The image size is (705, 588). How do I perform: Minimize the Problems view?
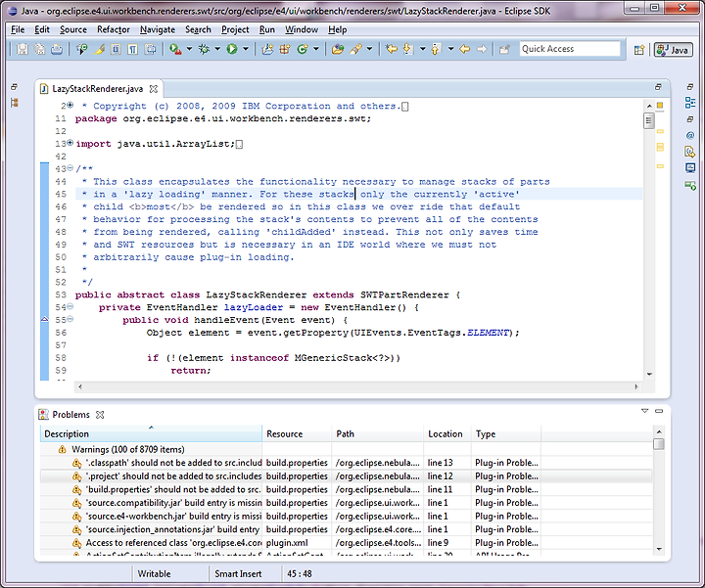[x=659, y=411]
